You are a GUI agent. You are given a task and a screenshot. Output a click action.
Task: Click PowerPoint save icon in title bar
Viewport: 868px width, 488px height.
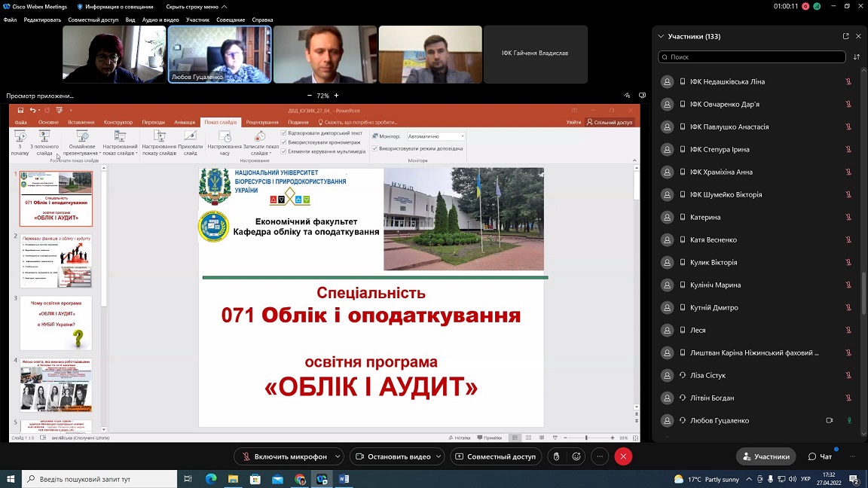point(20,110)
